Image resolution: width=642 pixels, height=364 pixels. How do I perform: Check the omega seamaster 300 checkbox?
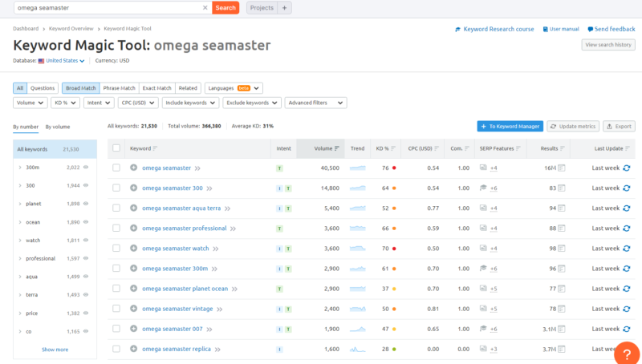(116, 188)
